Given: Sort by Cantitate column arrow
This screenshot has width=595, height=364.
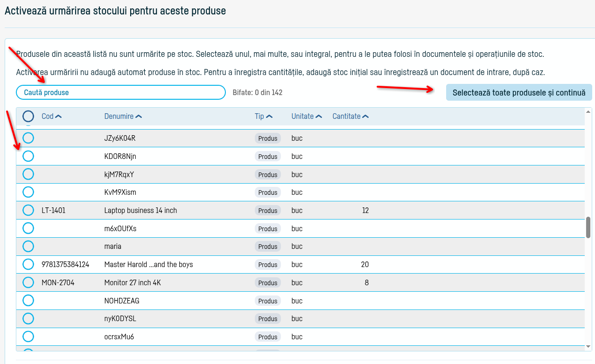Looking at the screenshot, I should pos(365,117).
